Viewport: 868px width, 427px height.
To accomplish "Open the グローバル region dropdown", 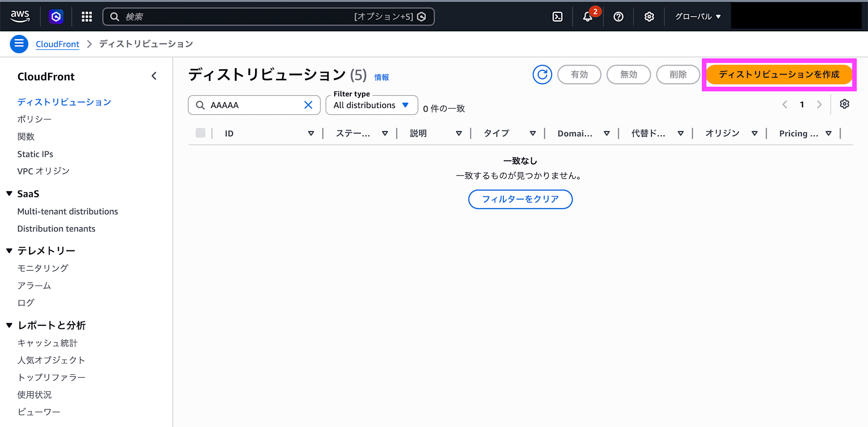I will 697,16.
